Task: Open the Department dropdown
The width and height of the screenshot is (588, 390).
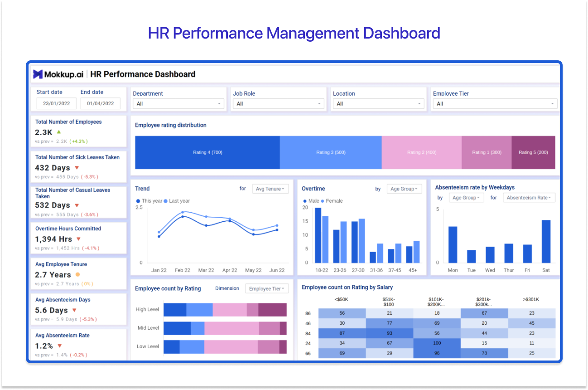Action: 178,104
